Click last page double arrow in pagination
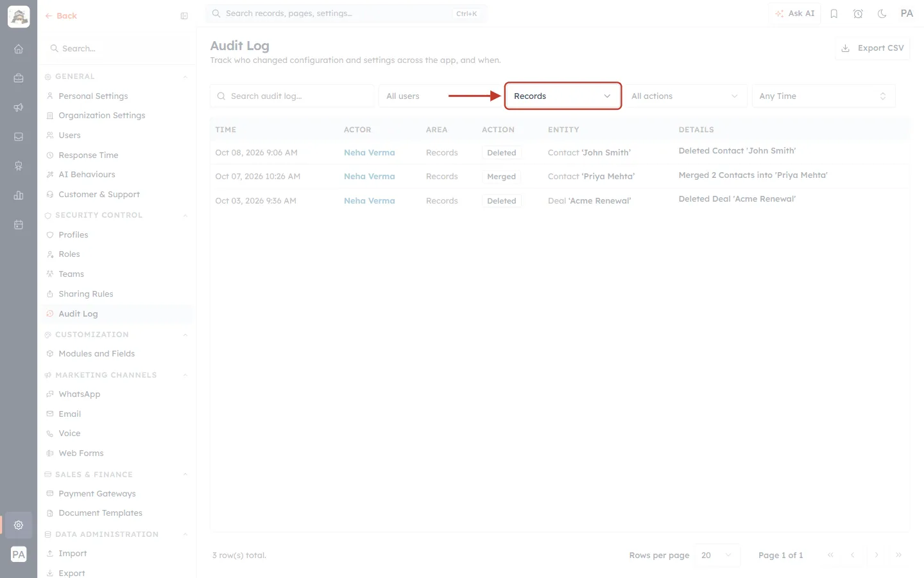924x578 pixels. pyautogui.click(x=899, y=555)
